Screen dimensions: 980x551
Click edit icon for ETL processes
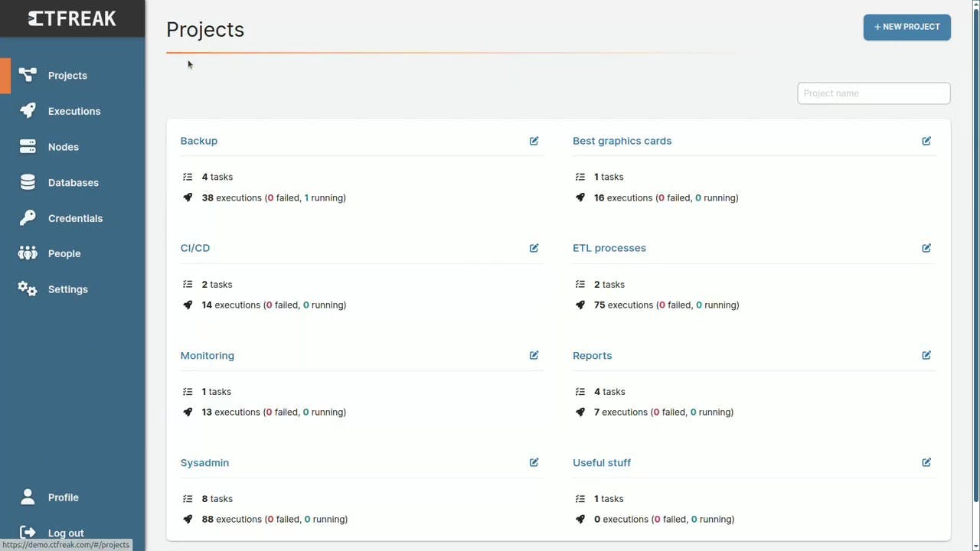tap(926, 248)
